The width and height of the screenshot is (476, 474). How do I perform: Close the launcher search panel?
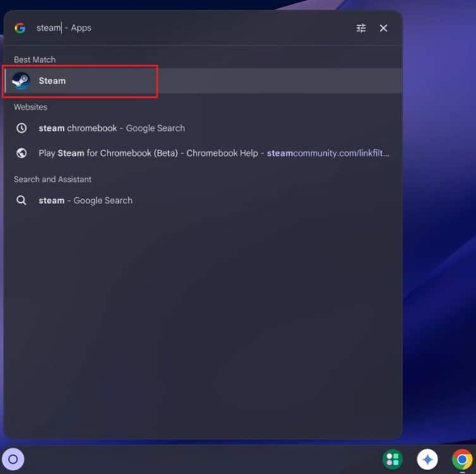coord(384,28)
